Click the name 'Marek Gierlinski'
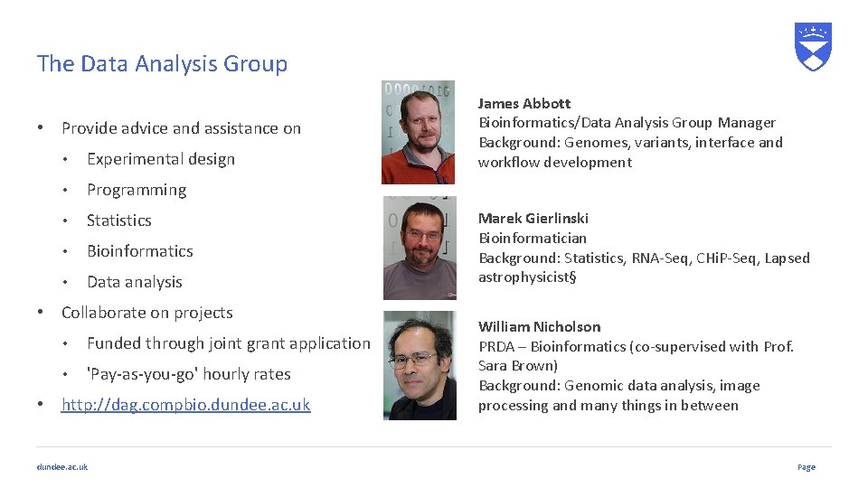 click(x=533, y=218)
